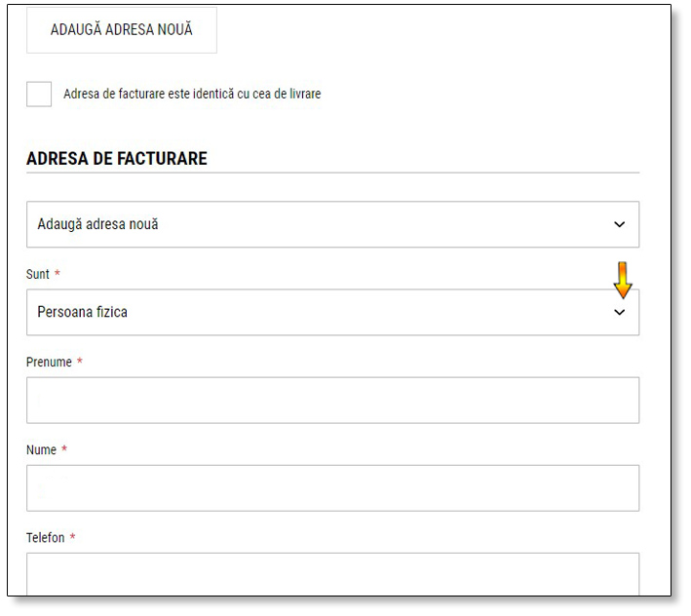
Task: Click the ADRESA DE FACTURARE section heading
Action: pos(117,159)
